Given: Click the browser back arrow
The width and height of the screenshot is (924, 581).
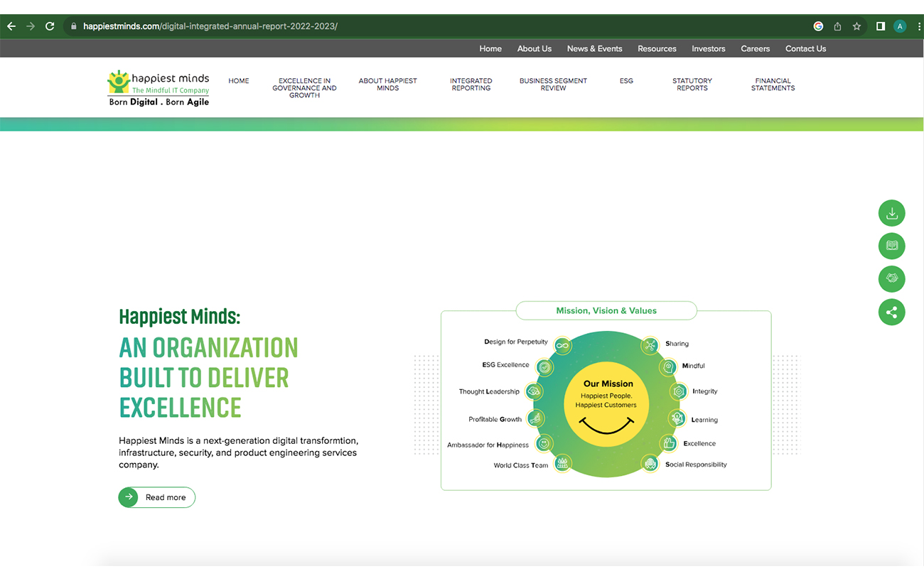Looking at the screenshot, I should click(11, 26).
